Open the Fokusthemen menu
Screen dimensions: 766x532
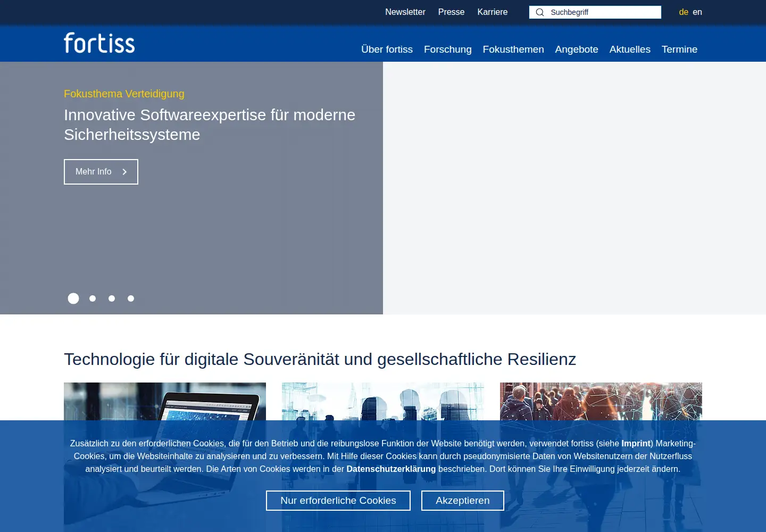click(x=513, y=49)
